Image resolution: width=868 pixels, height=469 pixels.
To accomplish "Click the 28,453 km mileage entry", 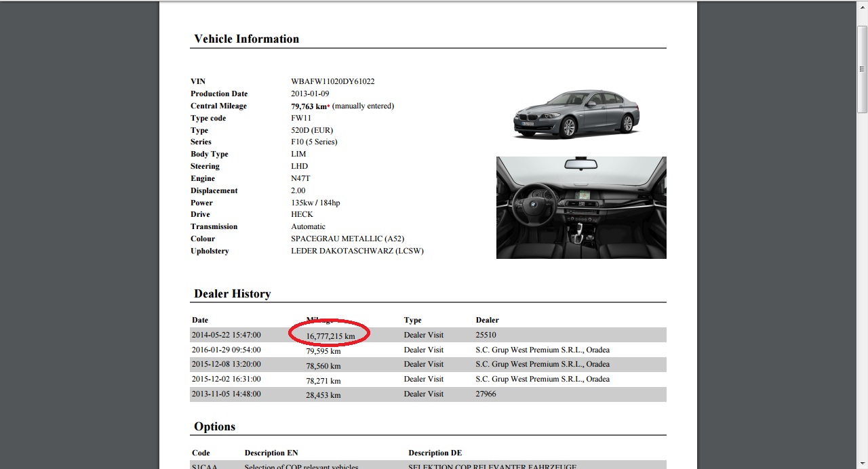I will point(323,395).
